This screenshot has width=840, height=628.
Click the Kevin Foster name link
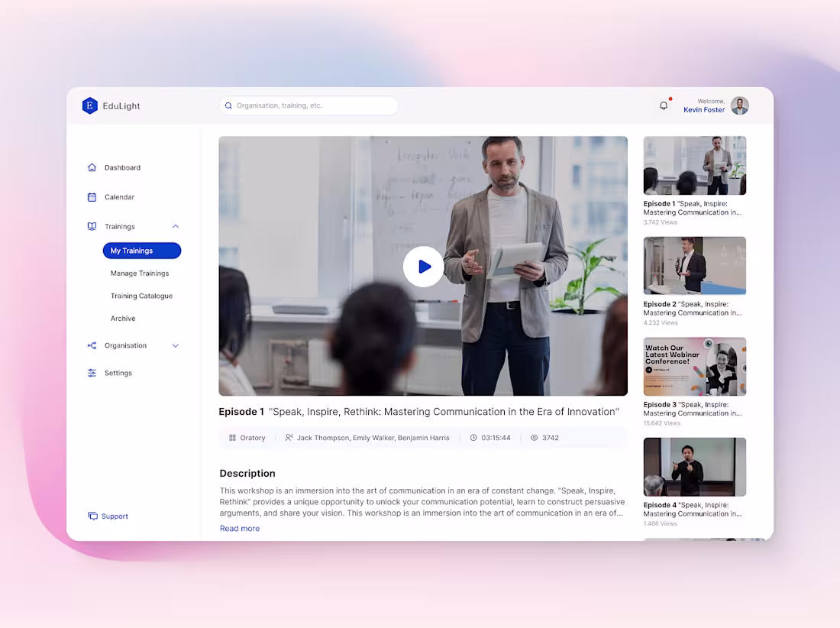704,109
